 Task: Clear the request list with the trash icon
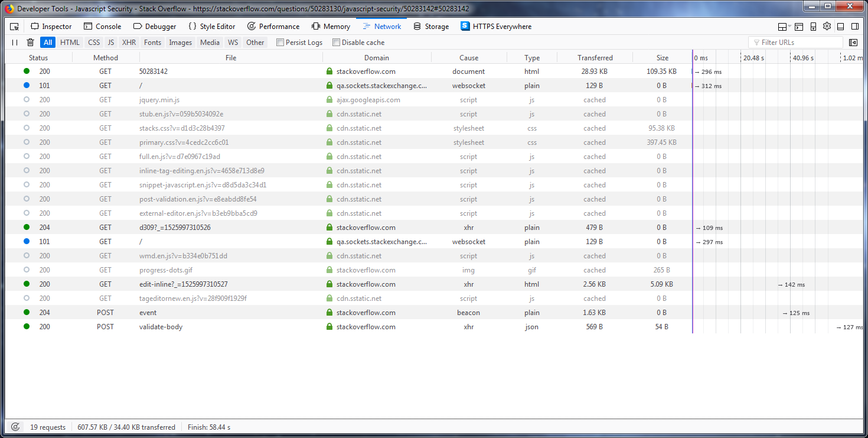coord(30,43)
